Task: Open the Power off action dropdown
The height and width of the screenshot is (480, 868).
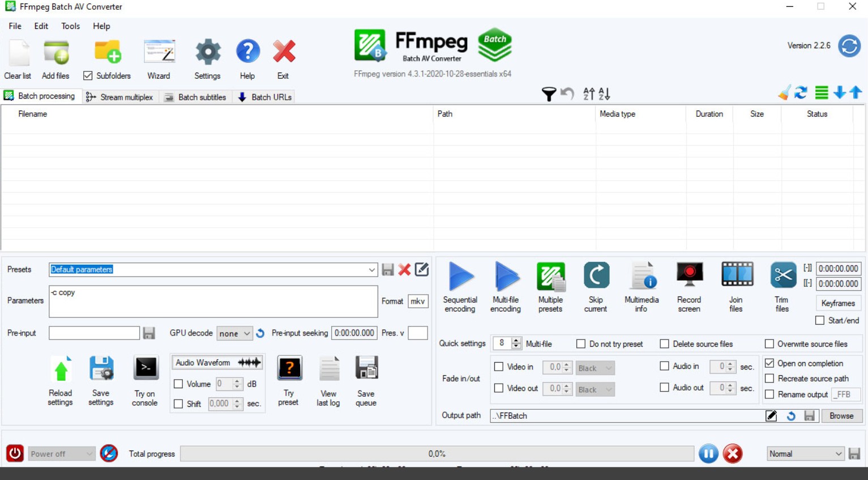Action: click(x=61, y=454)
